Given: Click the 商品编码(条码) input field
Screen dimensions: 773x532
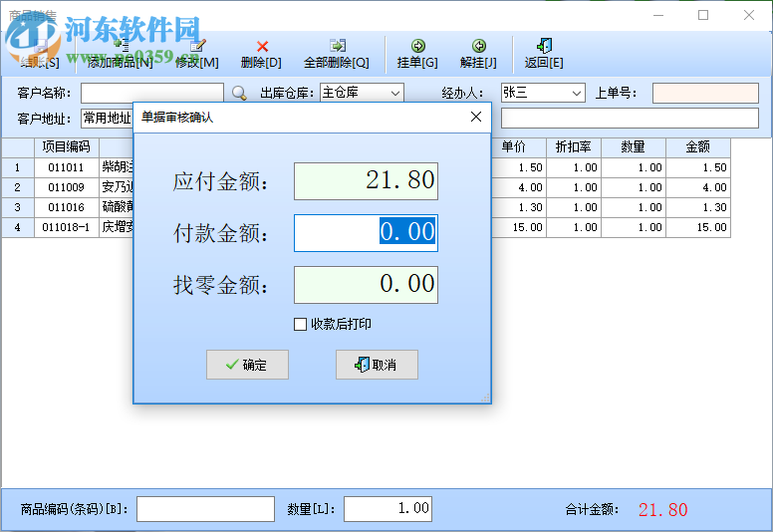Looking at the screenshot, I should (205, 509).
